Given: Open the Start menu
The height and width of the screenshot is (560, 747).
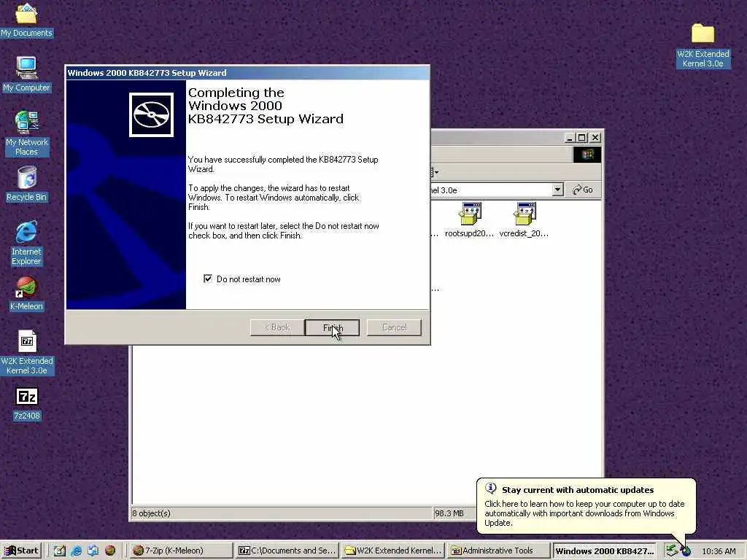Looking at the screenshot, I should tap(21, 551).
